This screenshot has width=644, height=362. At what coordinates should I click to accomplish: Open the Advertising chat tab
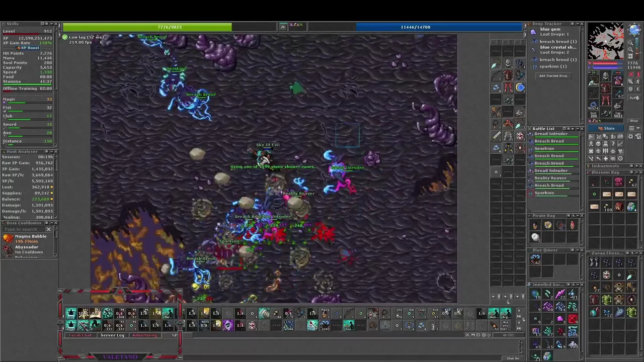coord(145,335)
